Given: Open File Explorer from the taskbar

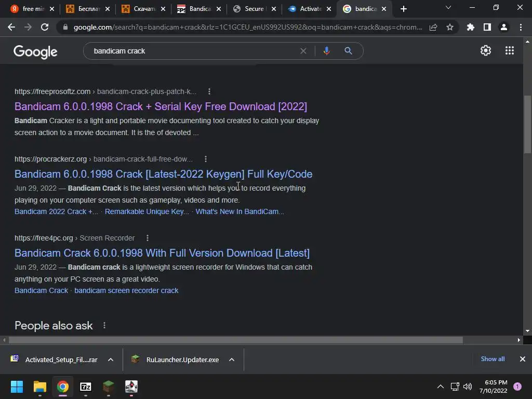Looking at the screenshot, I should coord(39,387).
